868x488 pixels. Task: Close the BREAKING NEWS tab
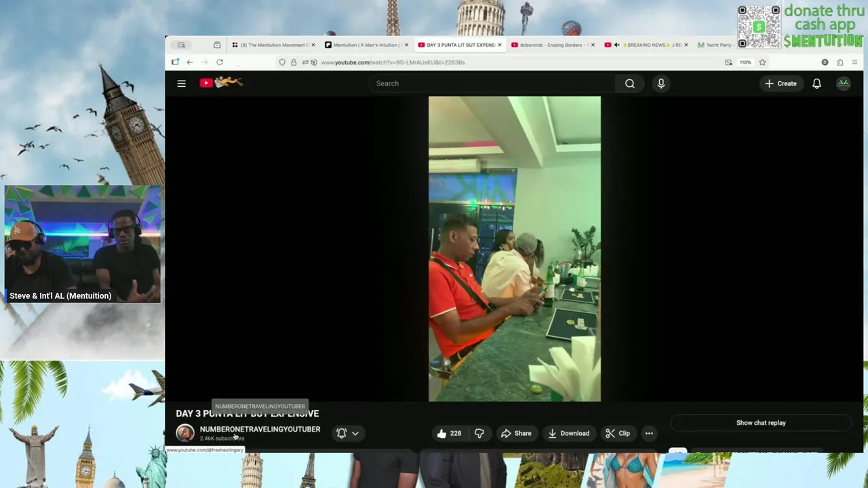point(686,45)
